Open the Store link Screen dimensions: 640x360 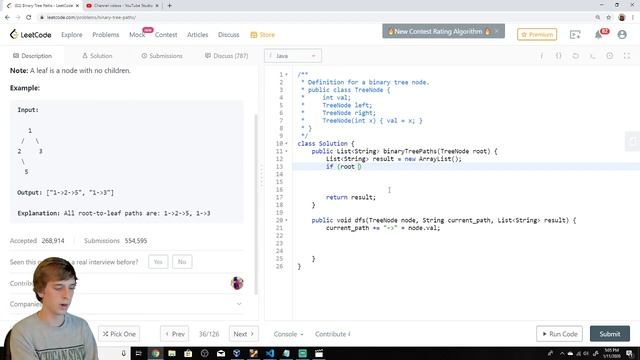click(262, 35)
